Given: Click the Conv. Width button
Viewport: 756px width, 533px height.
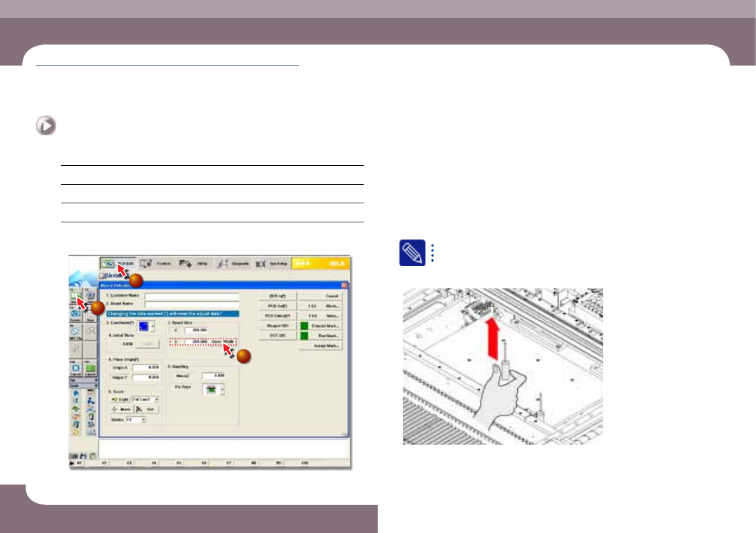Looking at the screenshot, I should 223,342.
